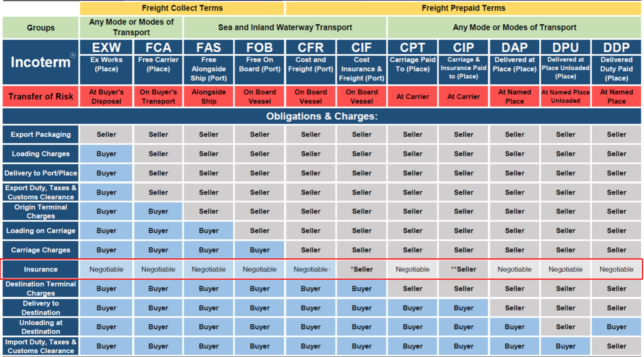The width and height of the screenshot is (644, 357).
Task: Select the Groups label cell
Action: tap(41, 28)
